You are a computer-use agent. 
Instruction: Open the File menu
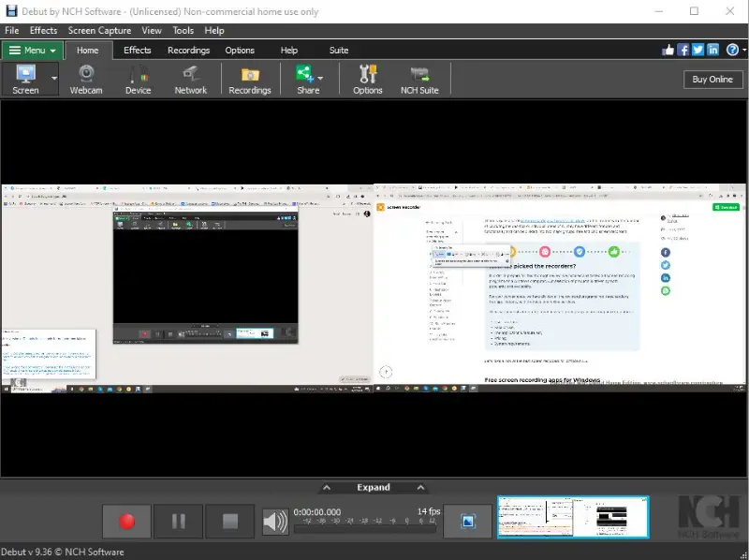[11, 30]
